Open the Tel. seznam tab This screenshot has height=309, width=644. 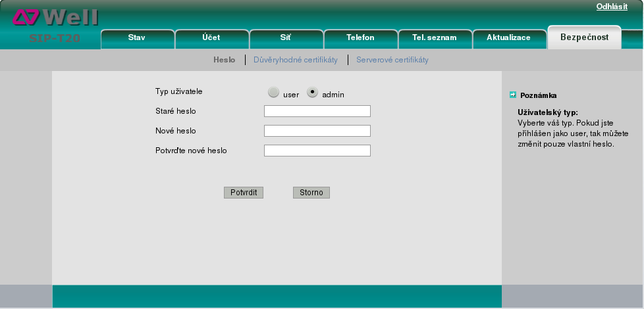[x=435, y=38]
